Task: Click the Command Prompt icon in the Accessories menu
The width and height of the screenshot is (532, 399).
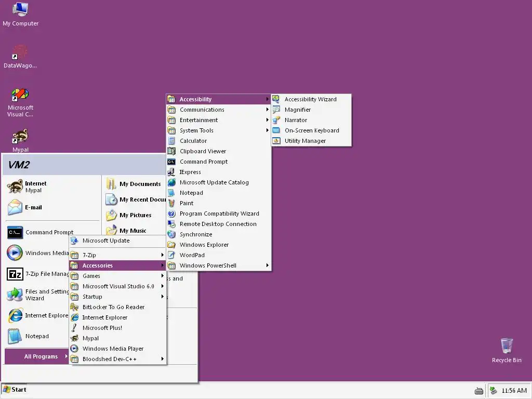Action: tap(171, 162)
